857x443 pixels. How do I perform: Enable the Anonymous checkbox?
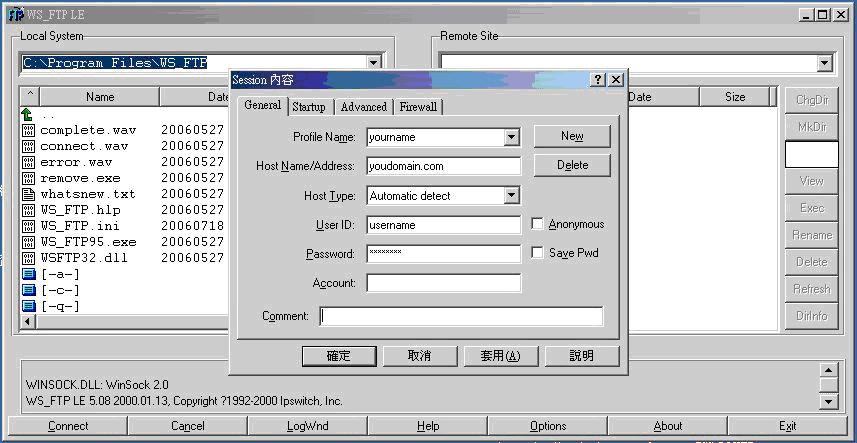coord(538,224)
